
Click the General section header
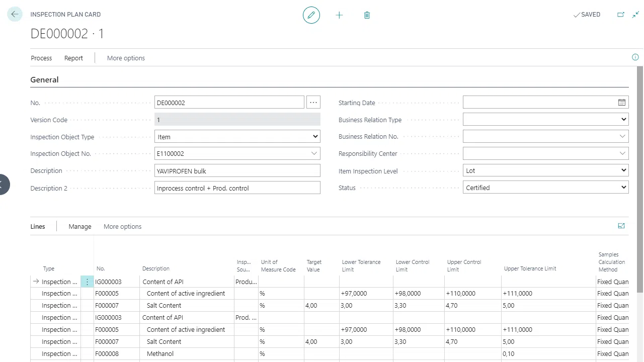click(x=44, y=79)
